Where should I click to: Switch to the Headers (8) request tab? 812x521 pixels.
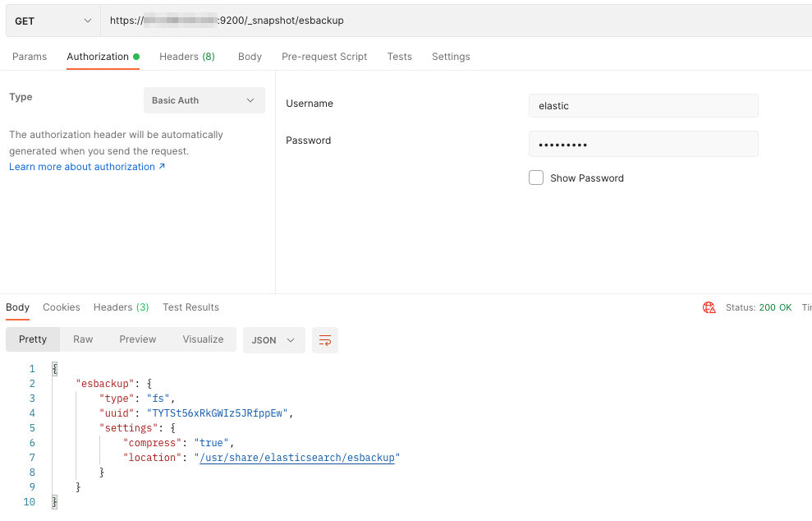[186, 56]
